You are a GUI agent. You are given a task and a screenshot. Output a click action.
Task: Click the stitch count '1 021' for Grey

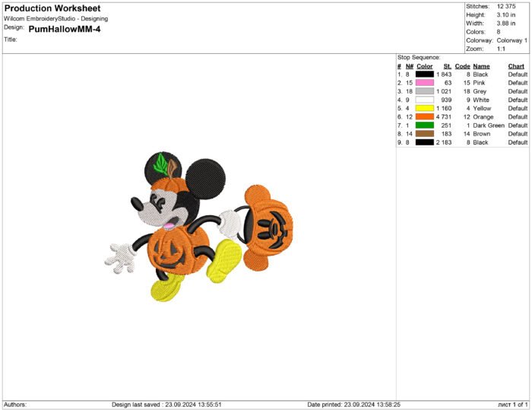(444, 91)
